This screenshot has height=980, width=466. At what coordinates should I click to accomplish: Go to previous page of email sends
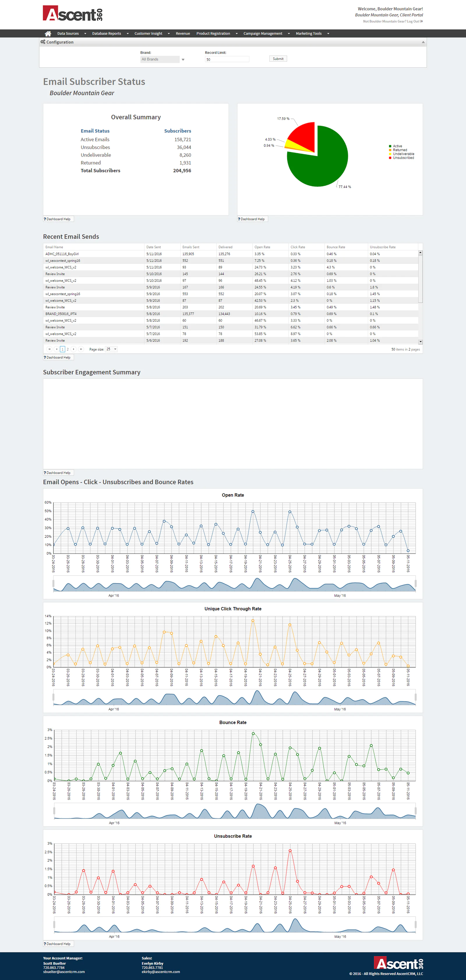point(57,349)
